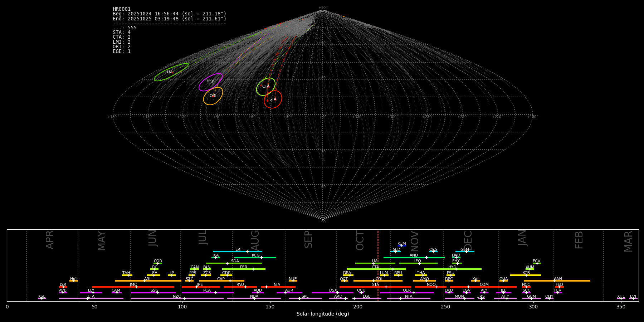Select the NTA shower label in the timeline

409,297
